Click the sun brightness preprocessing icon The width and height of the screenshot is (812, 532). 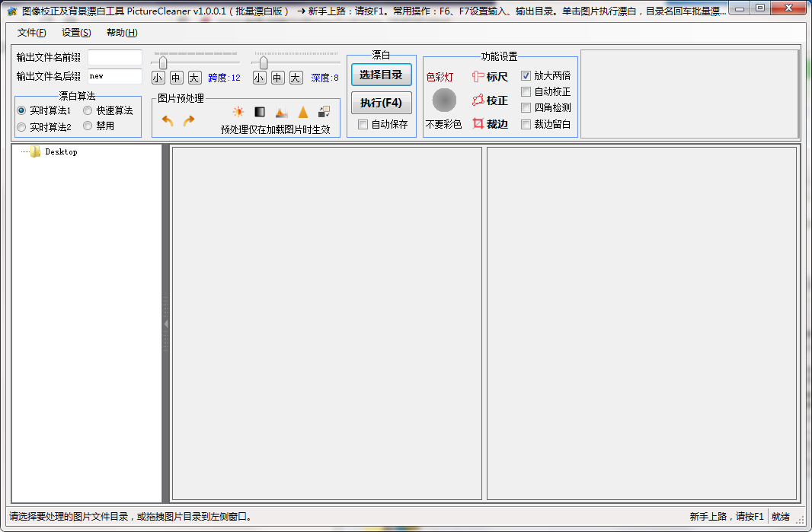(238, 112)
